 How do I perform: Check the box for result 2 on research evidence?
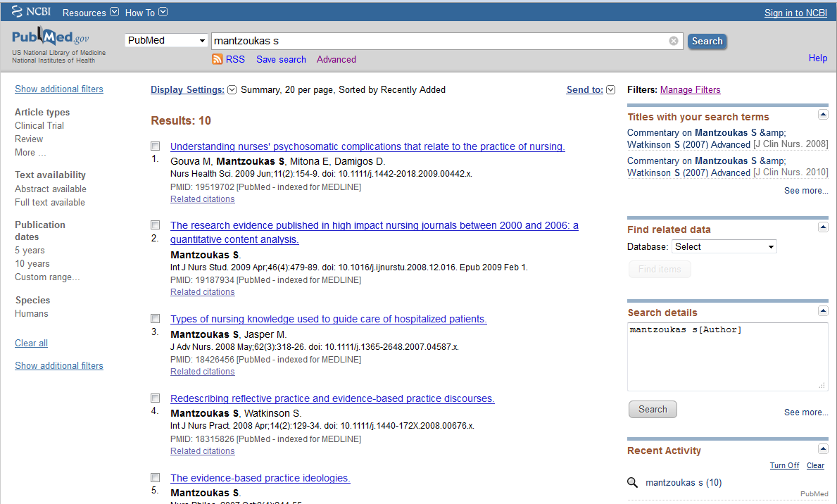point(156,225)
